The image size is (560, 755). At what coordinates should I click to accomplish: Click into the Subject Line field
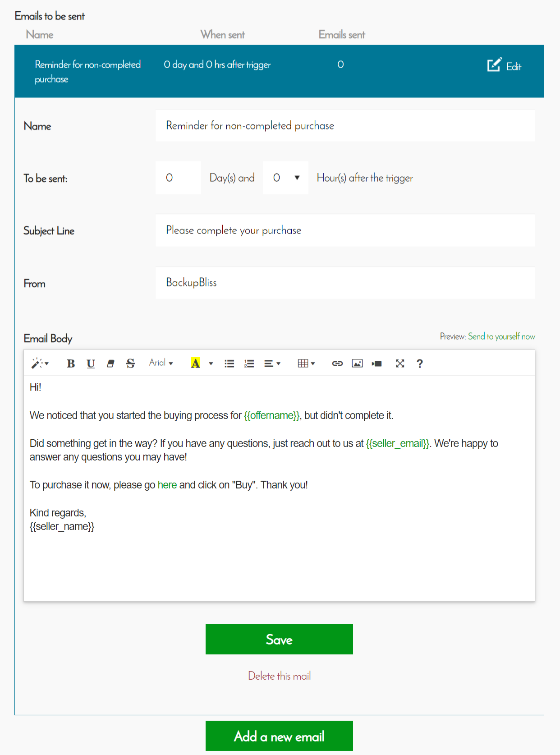[345, 230]
